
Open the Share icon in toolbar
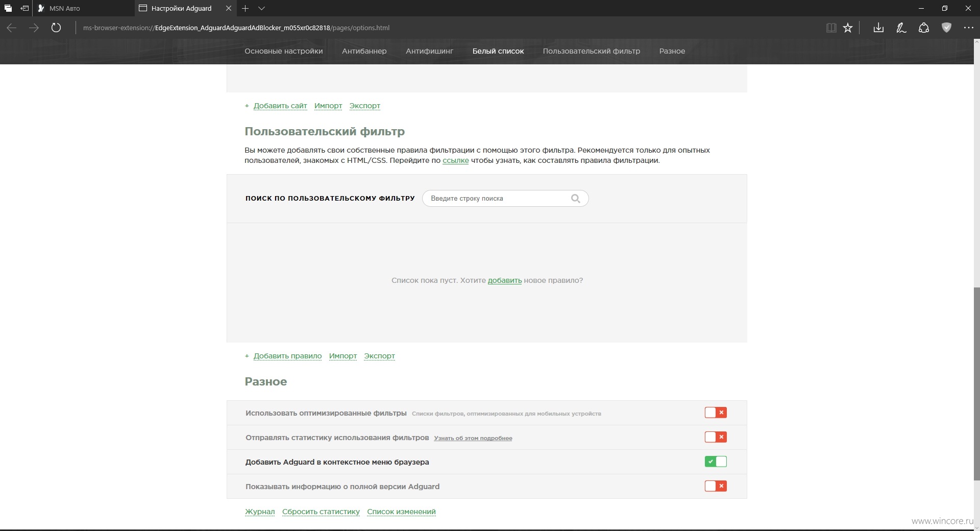924,28
